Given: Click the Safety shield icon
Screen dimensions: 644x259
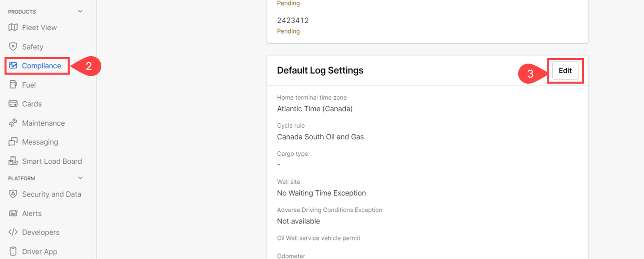Looking at the screenshot, I should click(14, 47).
